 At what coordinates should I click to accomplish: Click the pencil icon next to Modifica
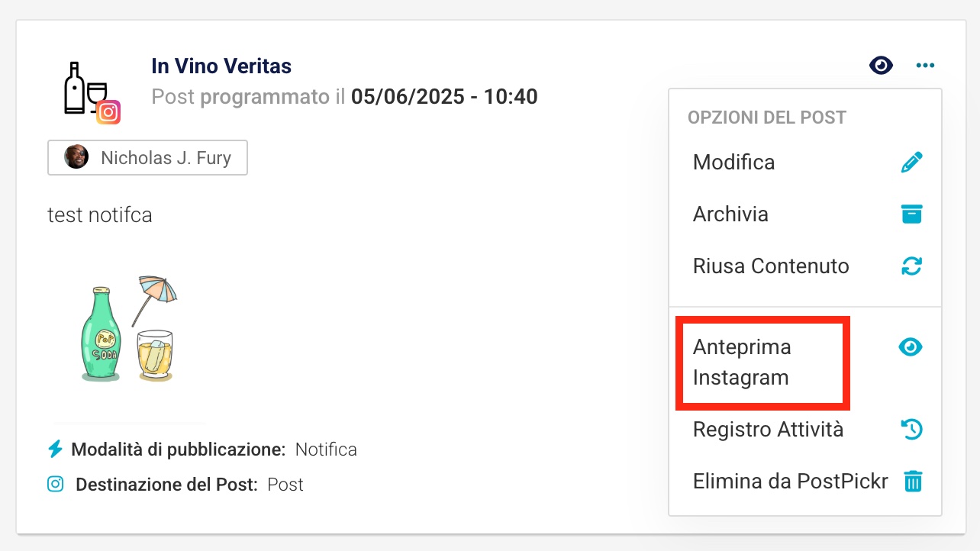(x=912, y=163)
